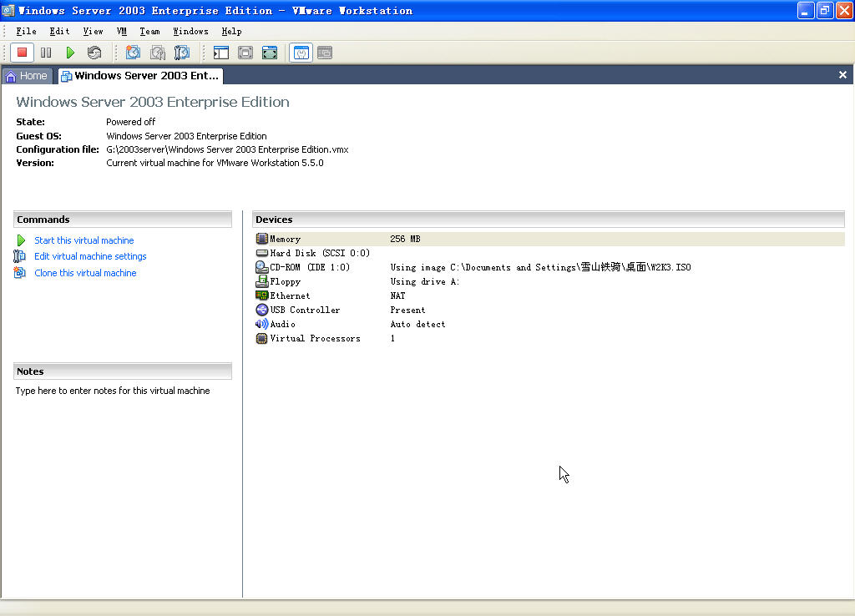This screenshot has height=616, width=855.
Task: Switch to the Home tab
Action: click(28, 76)
